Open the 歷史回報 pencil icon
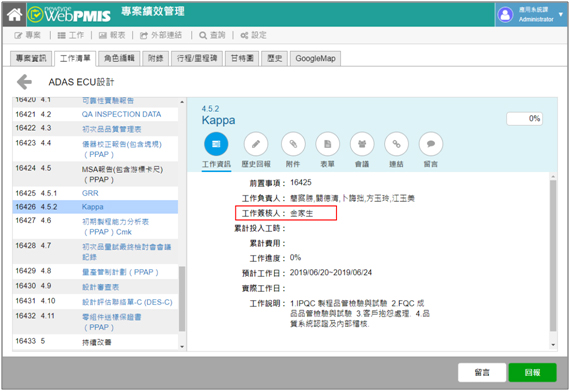This screenshot has width=570, height=391. click(x=256, y=144)
